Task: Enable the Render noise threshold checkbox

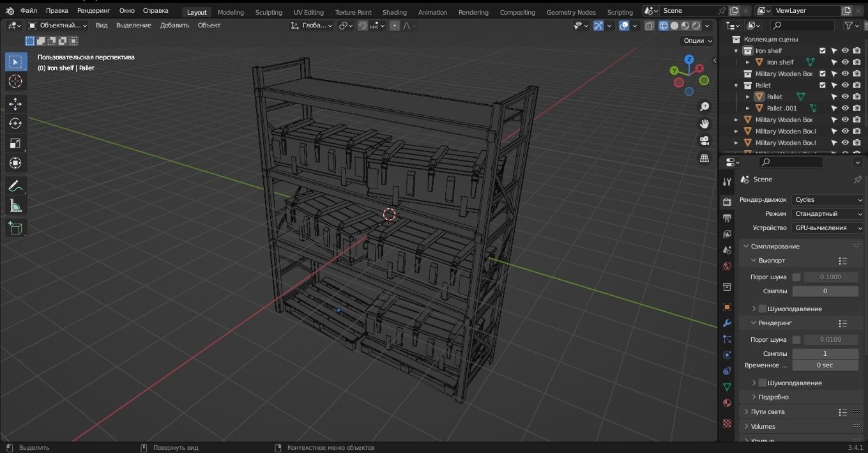Action: click(x=796, y=339)
